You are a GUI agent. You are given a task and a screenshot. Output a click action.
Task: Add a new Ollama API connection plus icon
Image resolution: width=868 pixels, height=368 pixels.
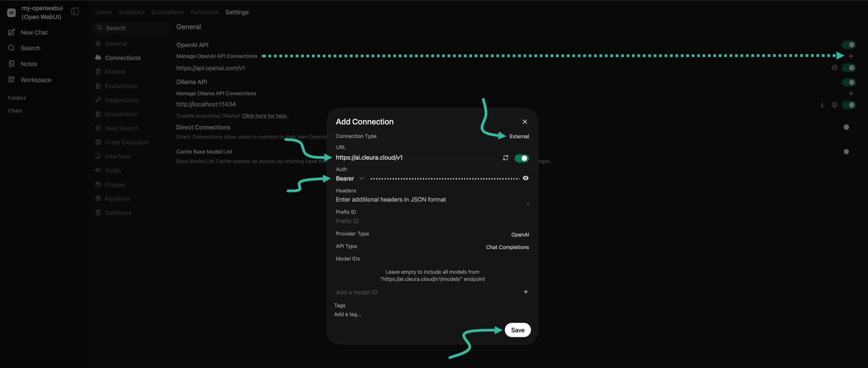tap(851, 93)
